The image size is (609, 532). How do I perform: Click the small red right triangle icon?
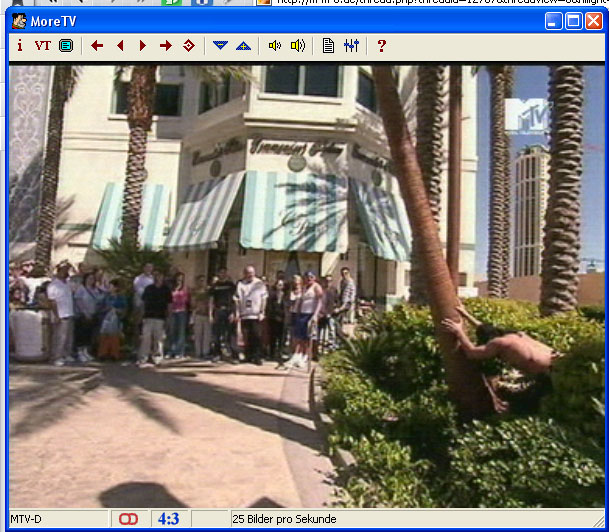click(143, 46)
